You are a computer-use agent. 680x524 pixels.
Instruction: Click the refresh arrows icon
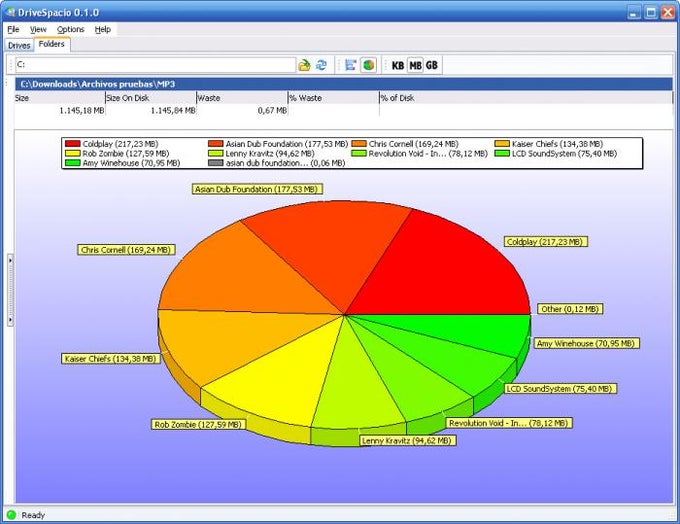click(321, 65)
